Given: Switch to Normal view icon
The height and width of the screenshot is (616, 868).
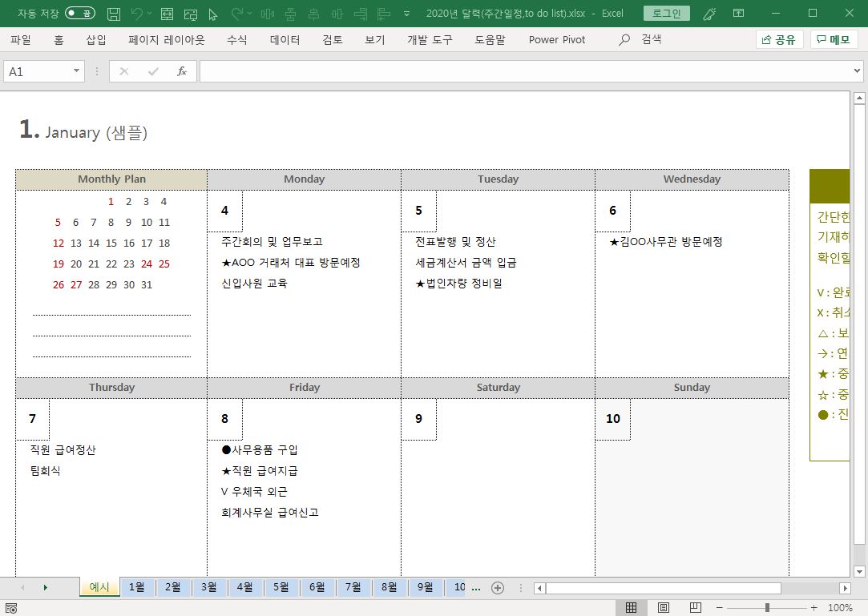Looking at the screenshot, I should click(x=631, y=608).
